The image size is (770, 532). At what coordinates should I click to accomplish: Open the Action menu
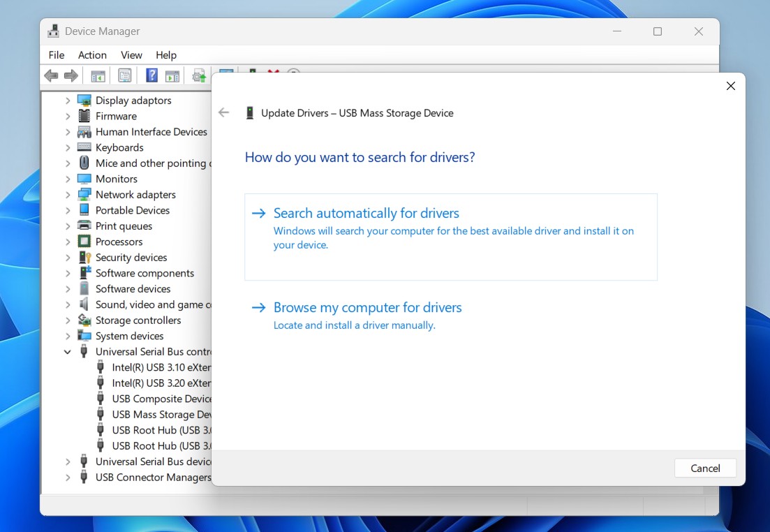92,55
